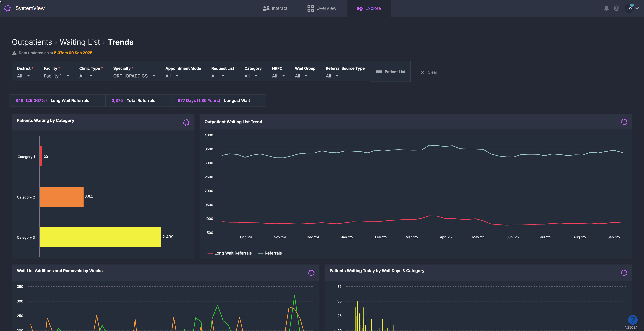Go to Outpatients breadcrumb

coord(32,42)
